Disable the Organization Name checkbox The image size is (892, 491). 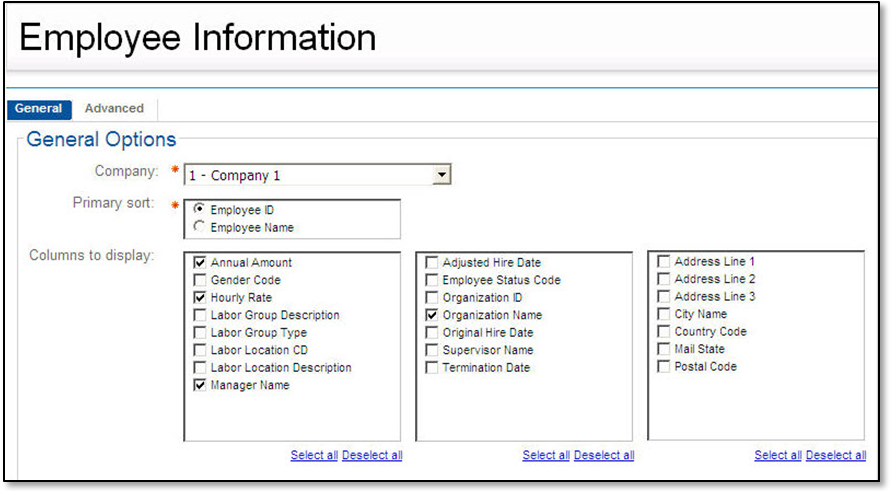click(432, 315)
